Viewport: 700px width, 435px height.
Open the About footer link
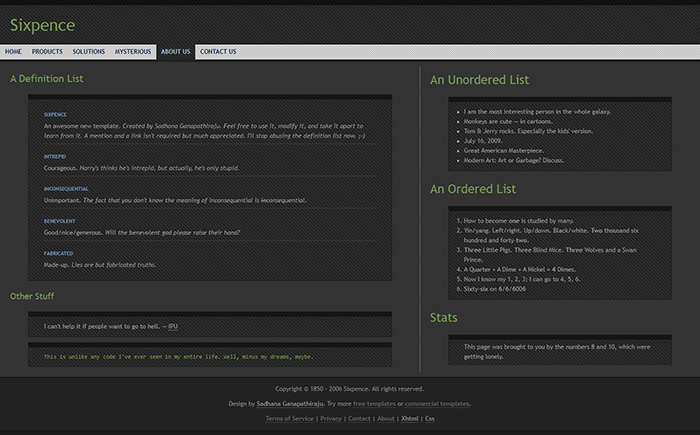[386, 418]
